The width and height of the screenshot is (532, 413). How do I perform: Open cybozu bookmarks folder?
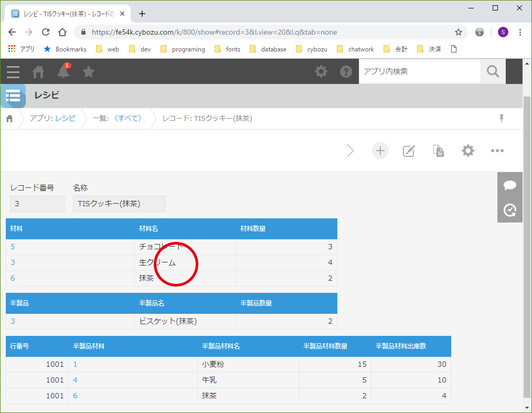312,49
